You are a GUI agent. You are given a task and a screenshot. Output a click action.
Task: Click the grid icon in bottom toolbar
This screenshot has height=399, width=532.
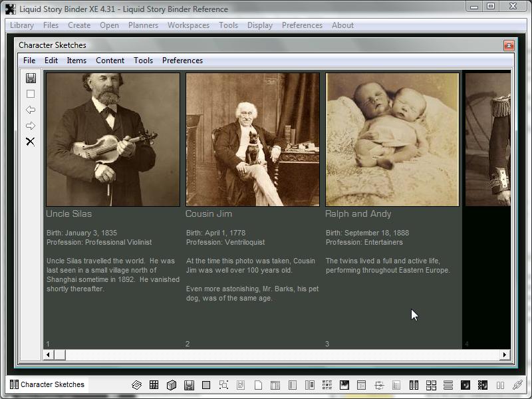tap(154, 385)
